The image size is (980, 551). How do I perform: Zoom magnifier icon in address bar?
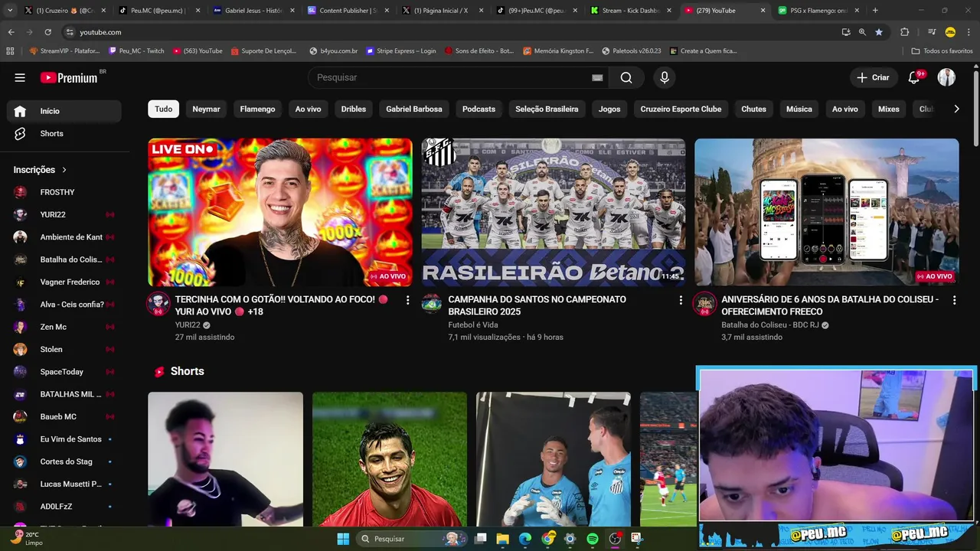pyautogui.click(x=862, y=32)
